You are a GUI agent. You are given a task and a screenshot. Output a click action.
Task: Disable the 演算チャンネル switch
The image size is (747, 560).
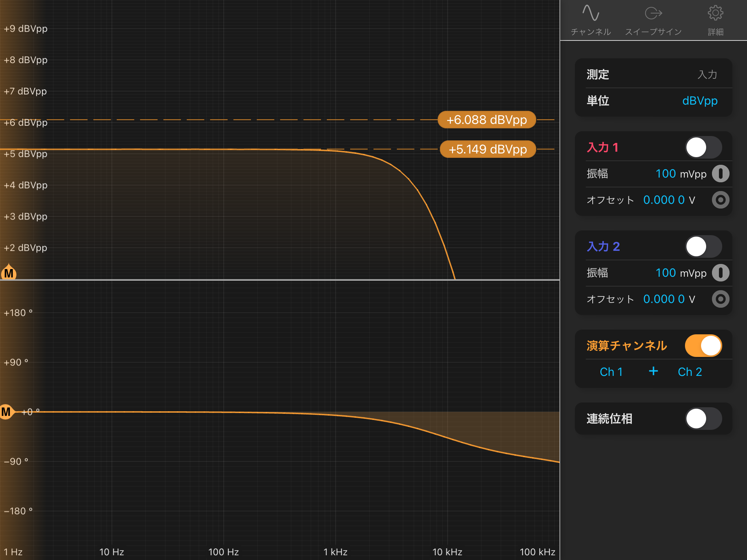pos(703,346)
